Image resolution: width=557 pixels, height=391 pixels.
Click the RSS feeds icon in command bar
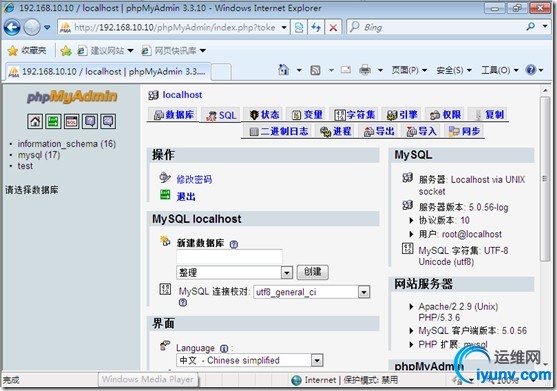[315, 70]
